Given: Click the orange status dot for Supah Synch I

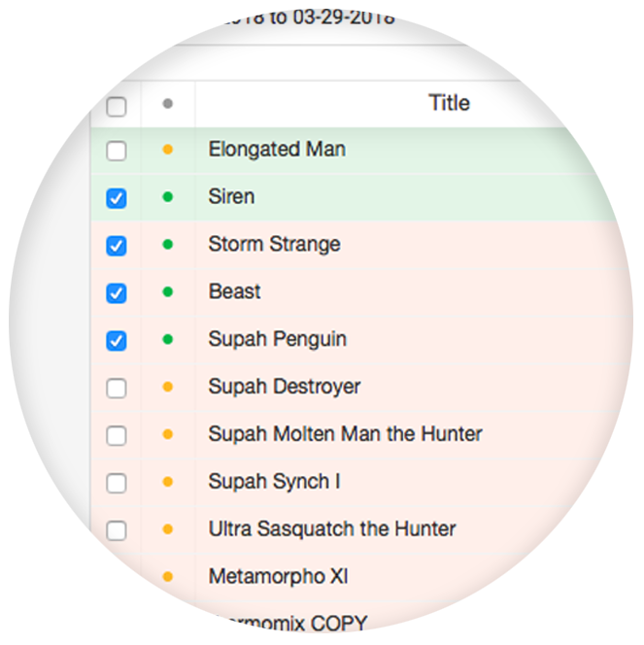Looking at the screenshot, I should point(167,482).
